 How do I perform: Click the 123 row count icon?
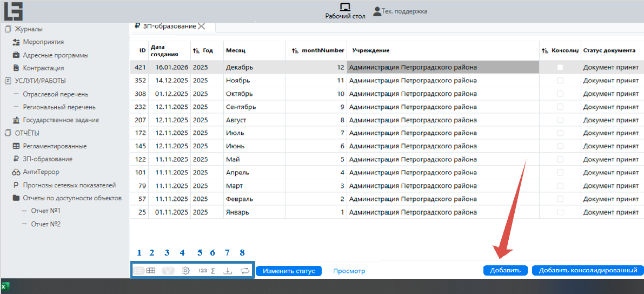tap(202, 271)
